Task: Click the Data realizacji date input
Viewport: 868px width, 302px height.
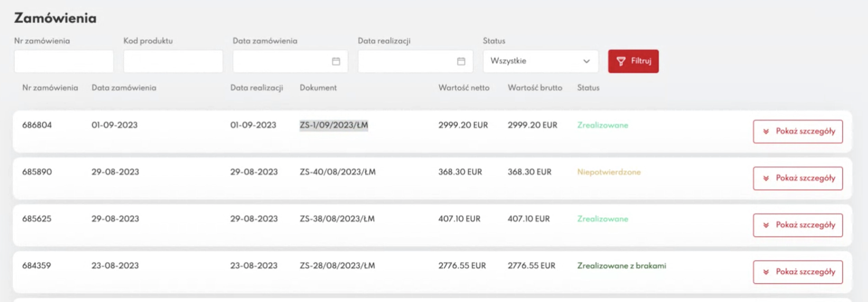Action: point(407,61)
